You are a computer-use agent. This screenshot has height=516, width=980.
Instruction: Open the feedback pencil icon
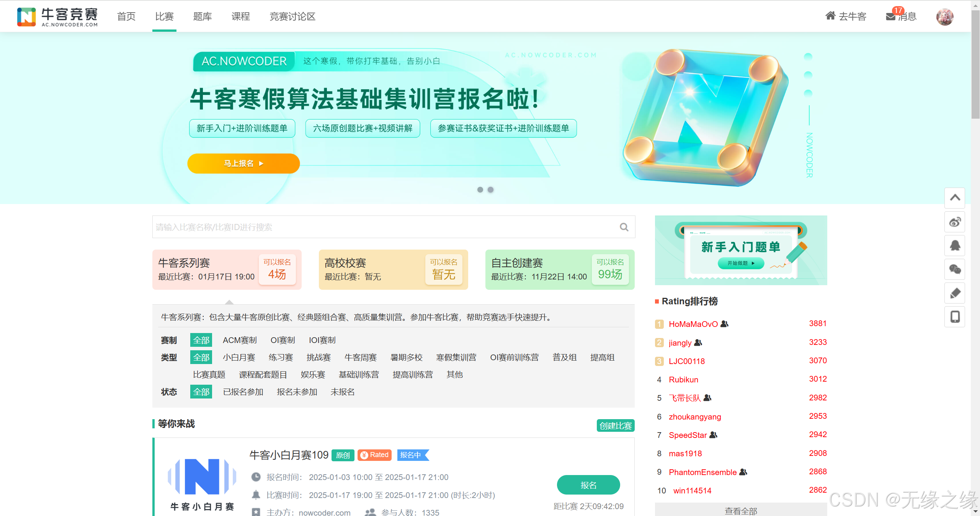(955, 293)
